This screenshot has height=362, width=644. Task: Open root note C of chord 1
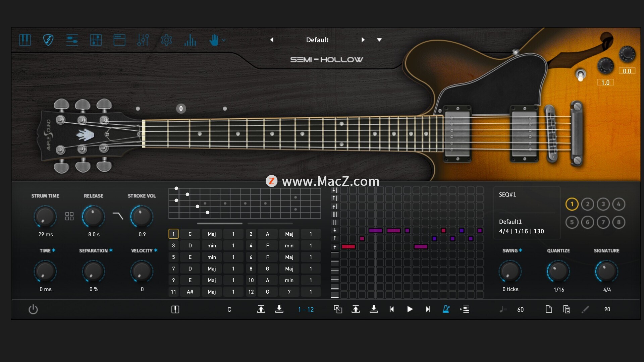(190, 234)
